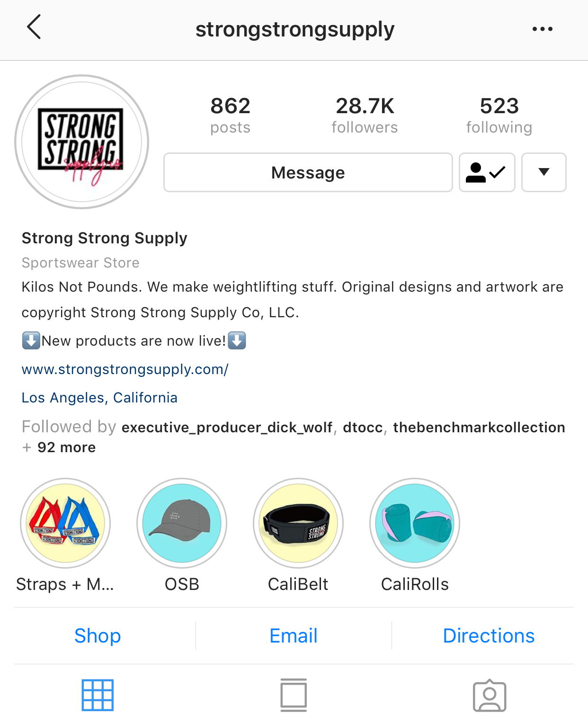Tap the back arrow icon
The width and height of the screenshot is (588, 723).
click(x=34, y=27)
